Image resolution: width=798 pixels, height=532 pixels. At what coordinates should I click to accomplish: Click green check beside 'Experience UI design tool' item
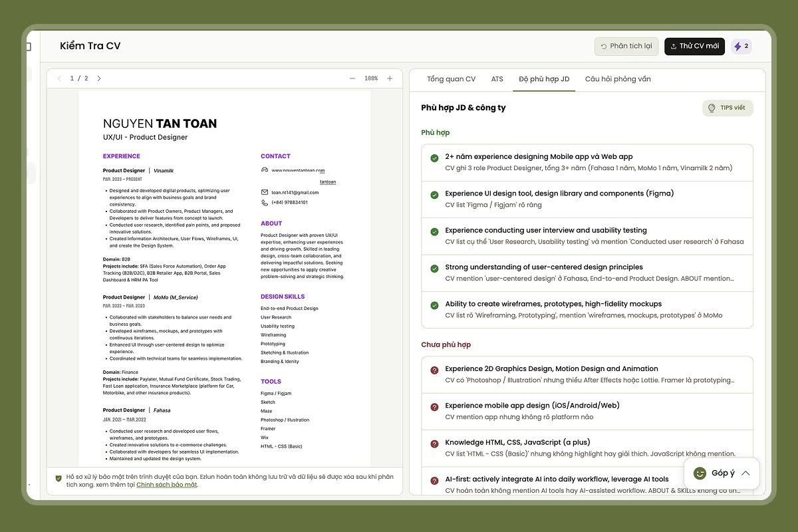pos(434,195)
